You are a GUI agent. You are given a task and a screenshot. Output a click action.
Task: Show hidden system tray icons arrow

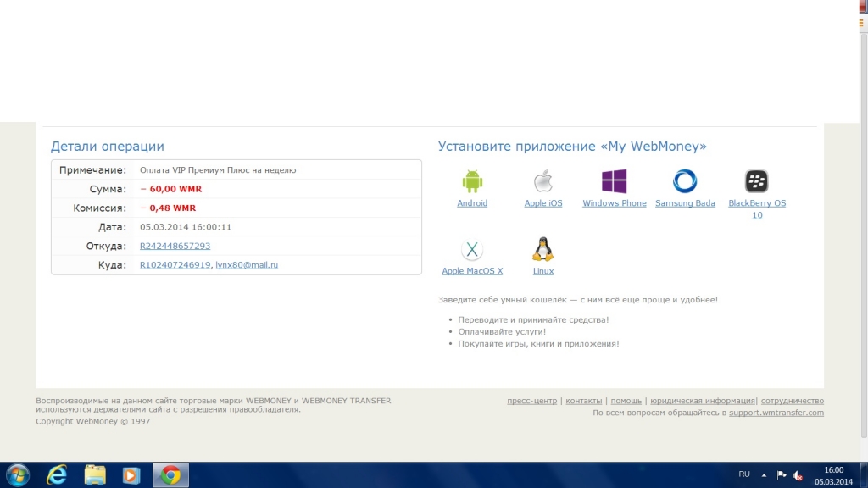pos(764,475)
